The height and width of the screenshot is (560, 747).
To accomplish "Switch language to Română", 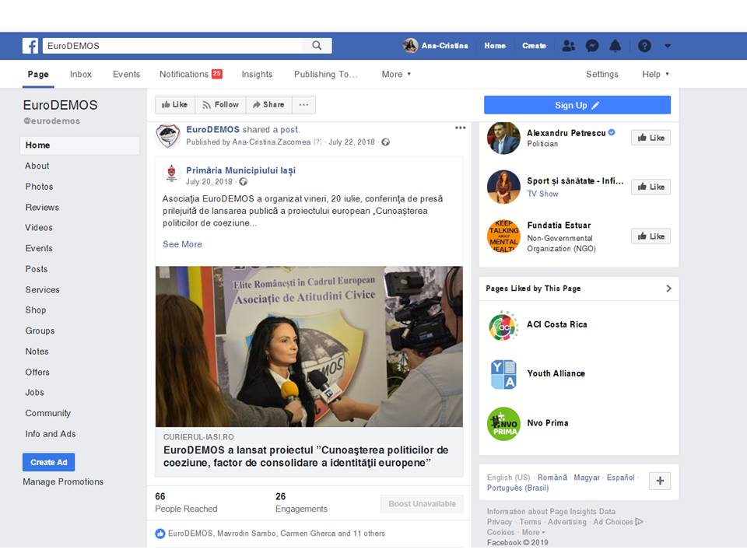I will (x=552, y=477).
